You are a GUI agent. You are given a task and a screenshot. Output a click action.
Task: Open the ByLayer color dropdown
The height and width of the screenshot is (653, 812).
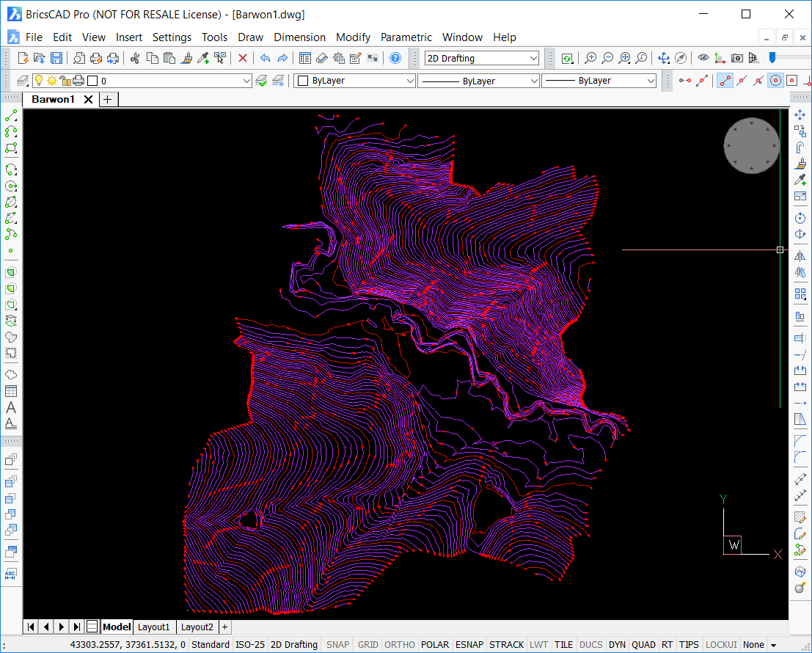(x=410, y=81)
